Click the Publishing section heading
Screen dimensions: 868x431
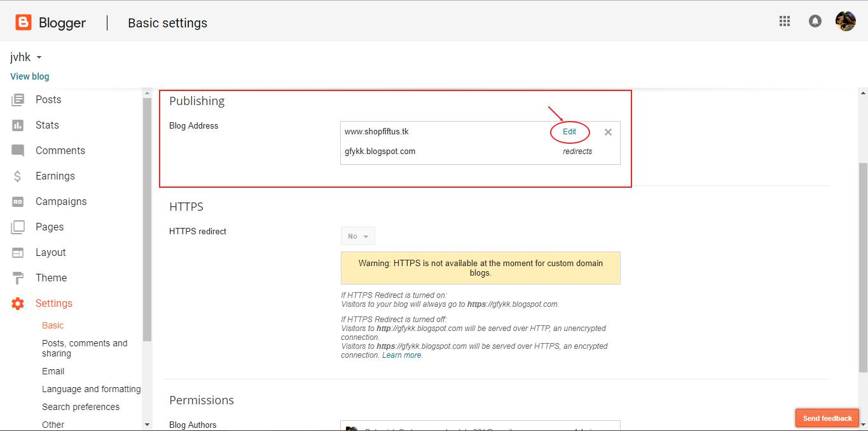coord(197,101)
